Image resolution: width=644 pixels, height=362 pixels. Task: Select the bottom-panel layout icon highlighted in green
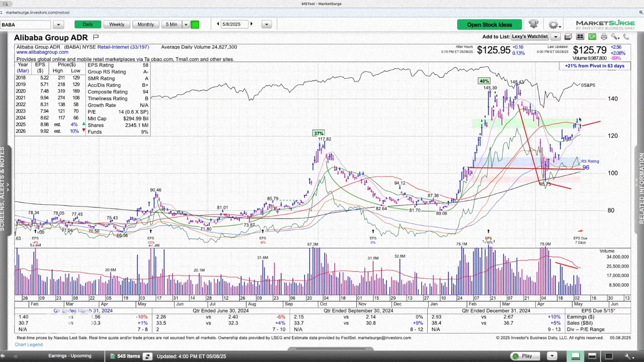coord(575,356)
